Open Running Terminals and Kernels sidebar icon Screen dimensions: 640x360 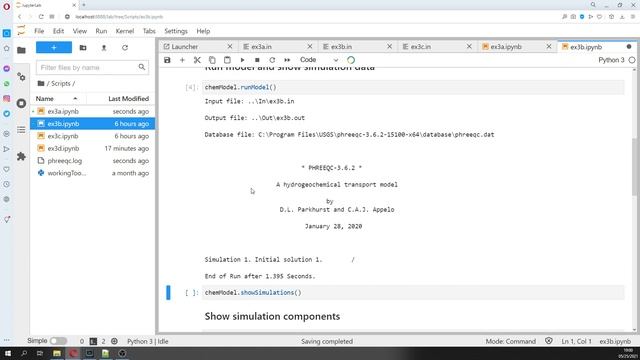coord(21,103)
